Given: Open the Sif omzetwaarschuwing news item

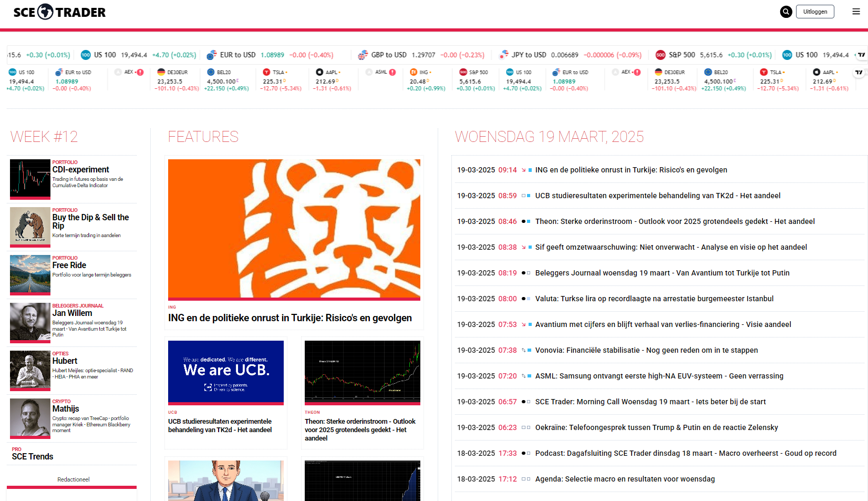Looking at the screenshot, I should [x=671, y=247].
